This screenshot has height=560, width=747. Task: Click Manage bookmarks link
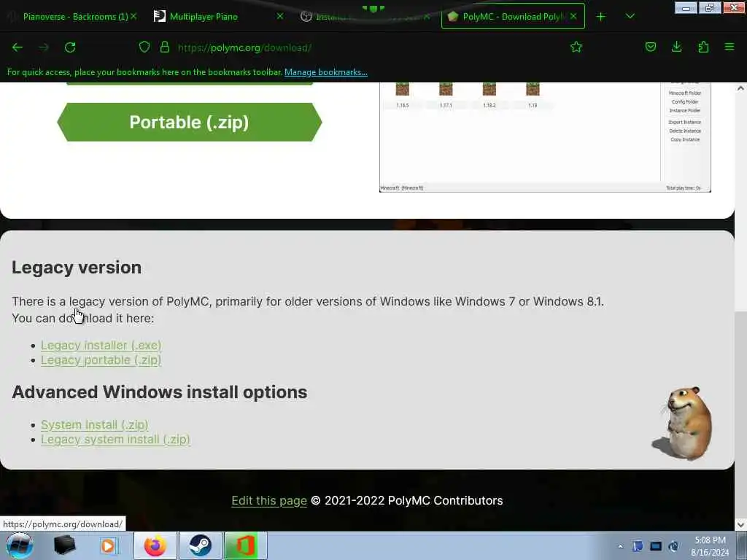[326, 72]
